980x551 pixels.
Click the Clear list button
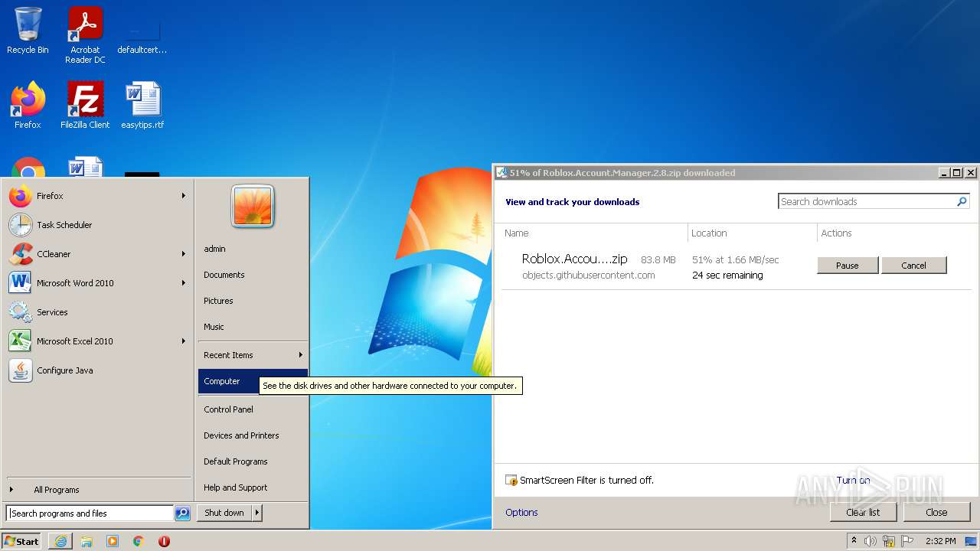tap(863, 513)
